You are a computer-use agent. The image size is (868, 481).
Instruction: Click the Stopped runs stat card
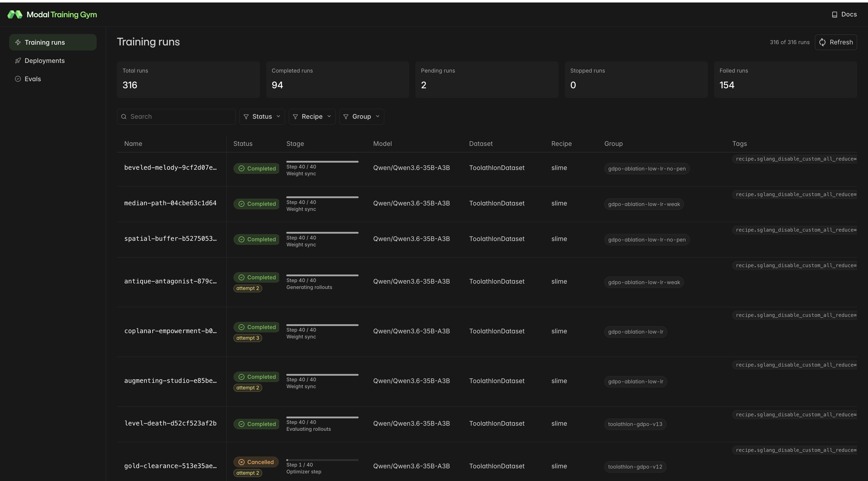coord(636,79)
